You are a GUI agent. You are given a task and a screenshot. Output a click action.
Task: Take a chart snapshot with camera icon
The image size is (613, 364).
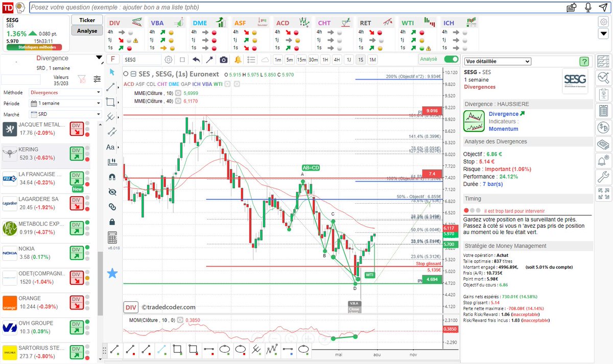coord(223,60)
